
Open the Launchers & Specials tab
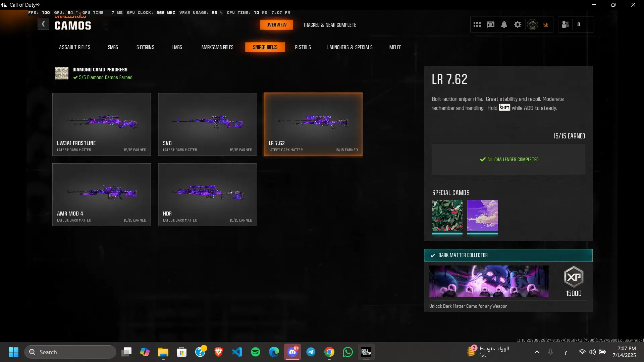tap(350, 47)
